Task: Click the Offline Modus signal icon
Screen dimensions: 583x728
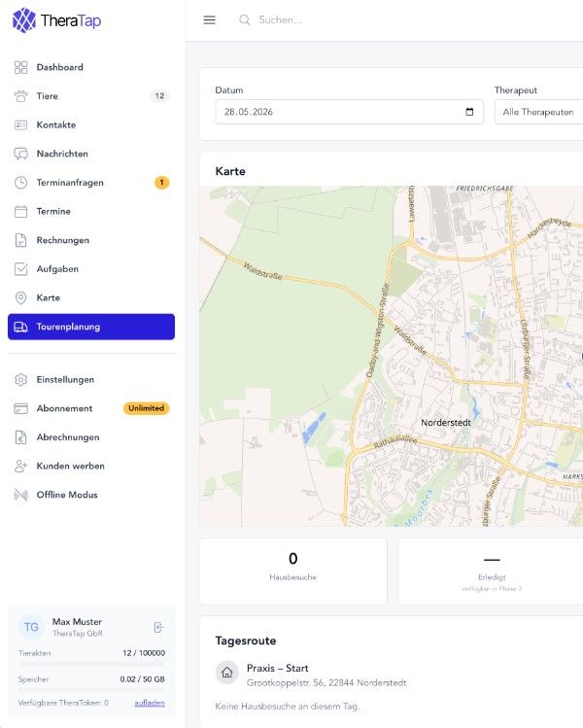Action: click(20, 495)
